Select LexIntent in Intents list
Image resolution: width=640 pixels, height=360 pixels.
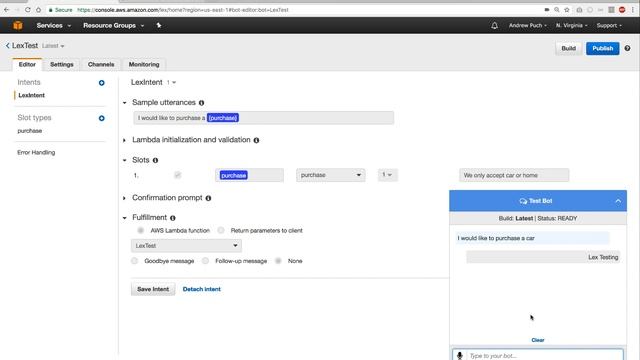[31, 96]
